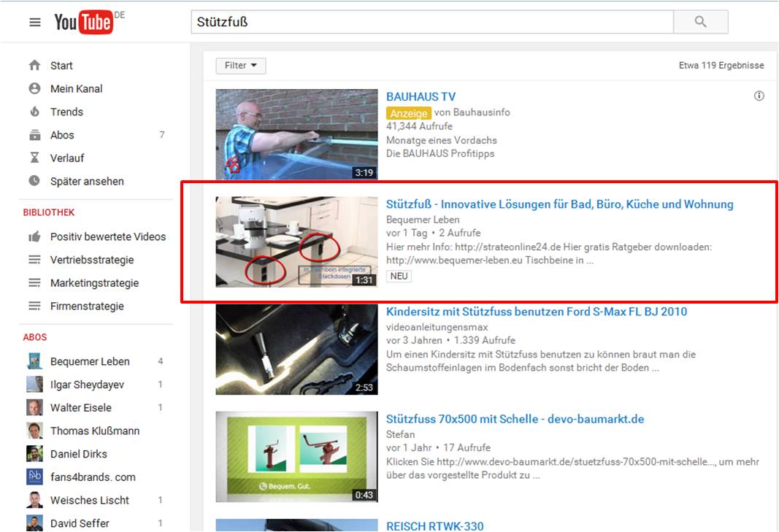The width and height of the screenshot is (779, 532).
Task: Click the Stützfuß kitchen table thumbnail
Action: pos(296,242)
